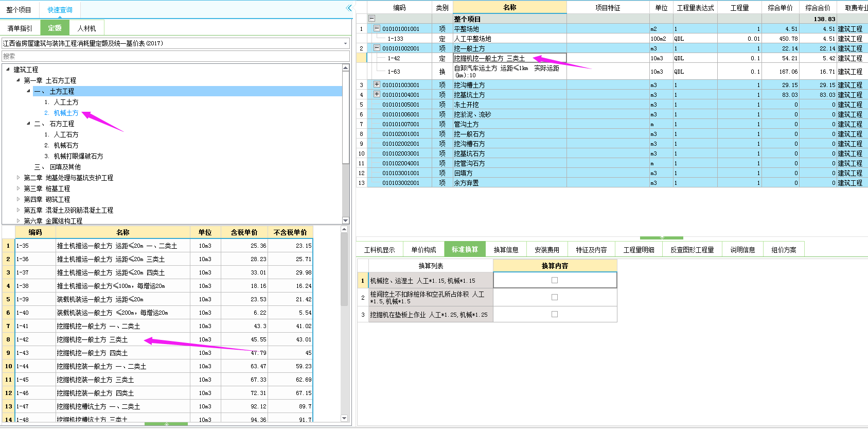Click the up arrow of the quota list scrollbar
Image resolution: width=868 pixels, height=429 pixels.
pos(344,230)
